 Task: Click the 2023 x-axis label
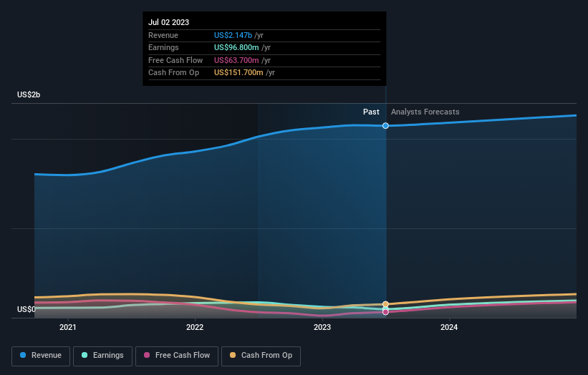click(x=322, y=328)
